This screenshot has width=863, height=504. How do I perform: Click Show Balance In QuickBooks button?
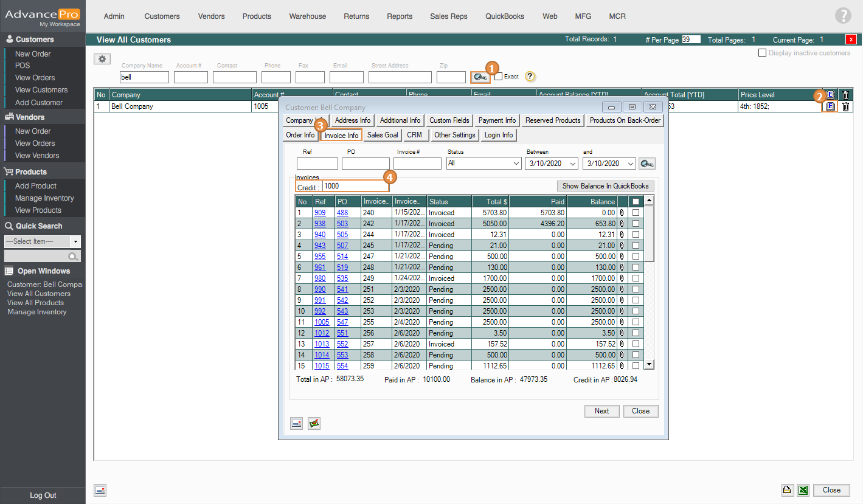pyautogui.click(x=605, y=186)
